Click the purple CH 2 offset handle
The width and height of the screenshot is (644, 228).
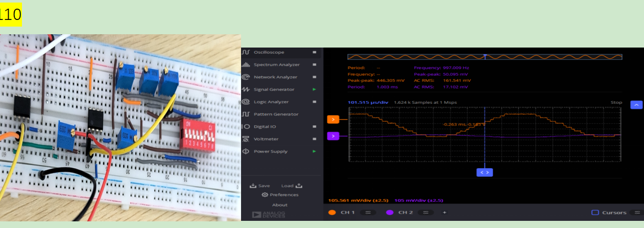pyautogui.click(x=333, y=136)
